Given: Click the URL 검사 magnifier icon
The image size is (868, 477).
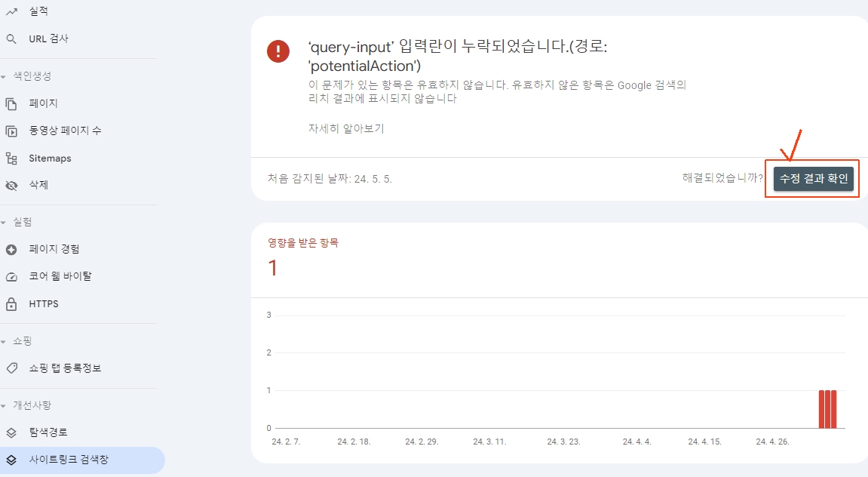Looking at the screenshot, I should tap(11, 38).
